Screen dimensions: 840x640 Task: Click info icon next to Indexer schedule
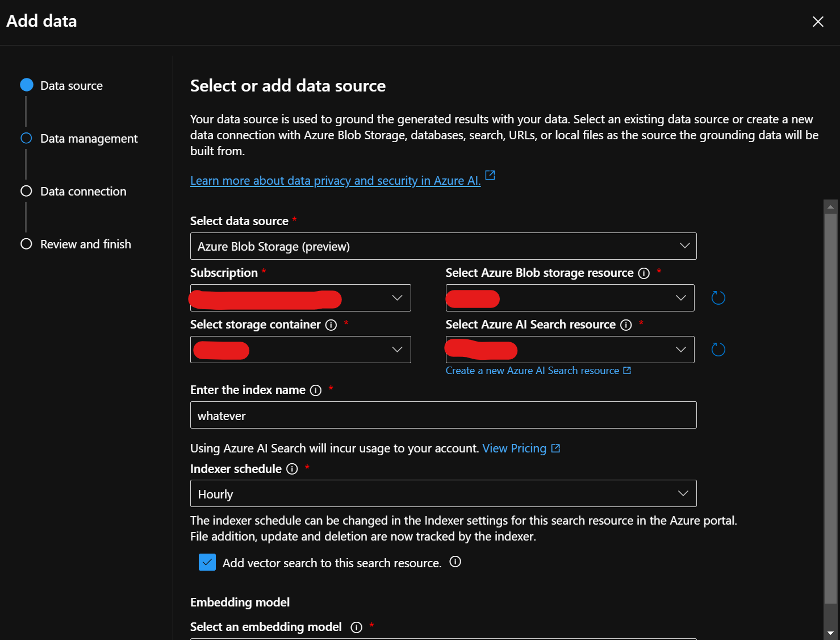click(292, 469)
